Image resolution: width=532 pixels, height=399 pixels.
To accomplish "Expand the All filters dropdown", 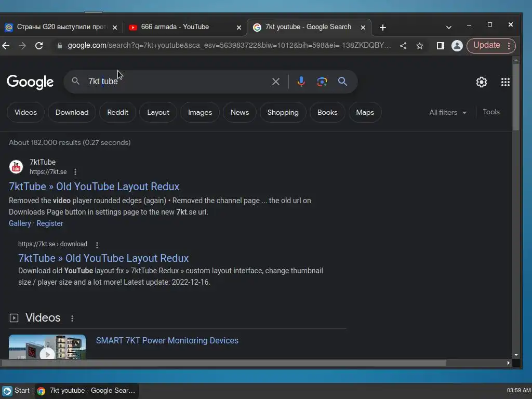I will (x=448, y=112).
